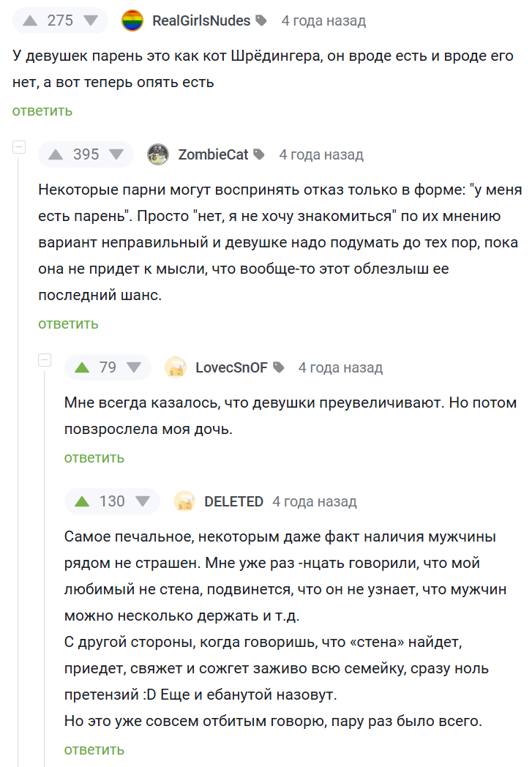Open RealGirlsNudes user profile
Image resolution: width=532 pixels, height=767 pixels.
click(201, 20)
